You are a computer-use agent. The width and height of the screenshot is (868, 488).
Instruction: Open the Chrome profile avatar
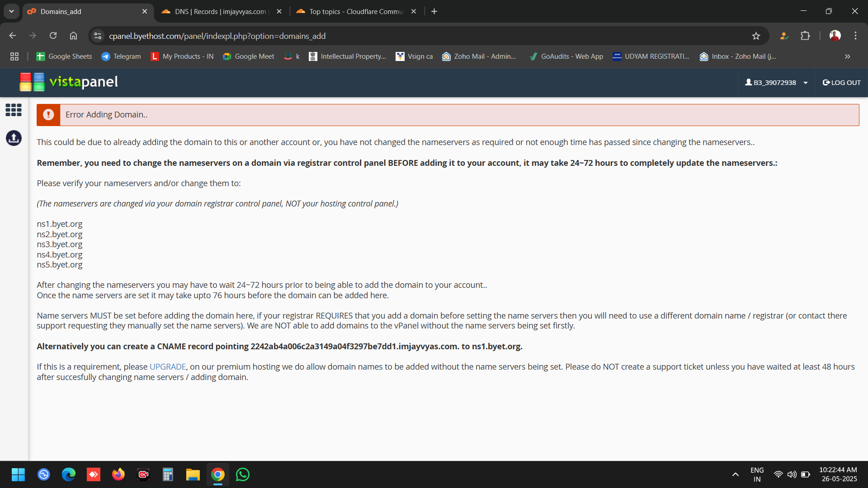pyautogui.click(x=835, y=36)
